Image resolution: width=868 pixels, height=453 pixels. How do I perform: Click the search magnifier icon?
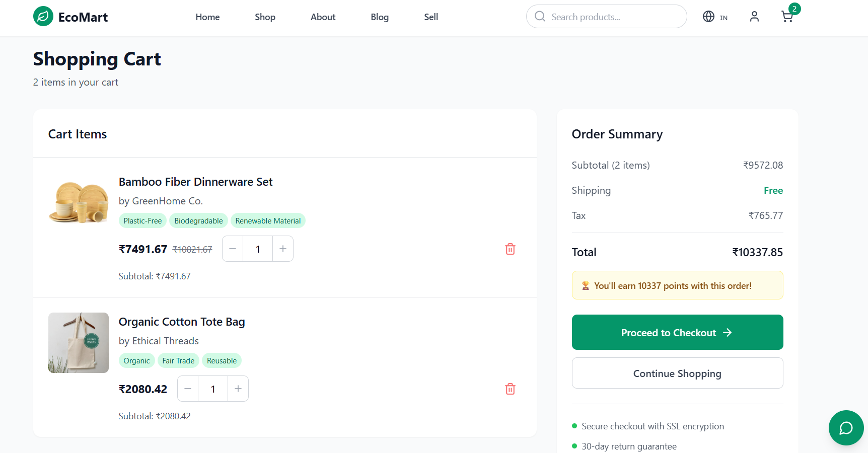[539, 16]
